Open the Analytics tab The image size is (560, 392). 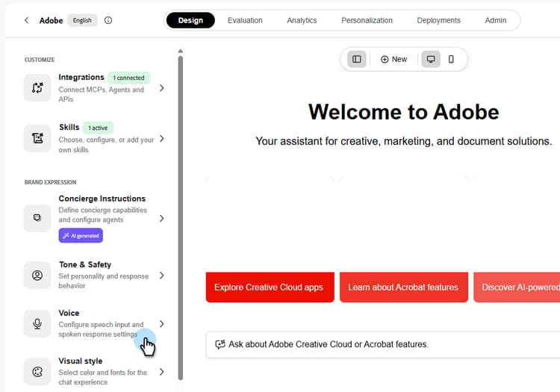[302, 20]
